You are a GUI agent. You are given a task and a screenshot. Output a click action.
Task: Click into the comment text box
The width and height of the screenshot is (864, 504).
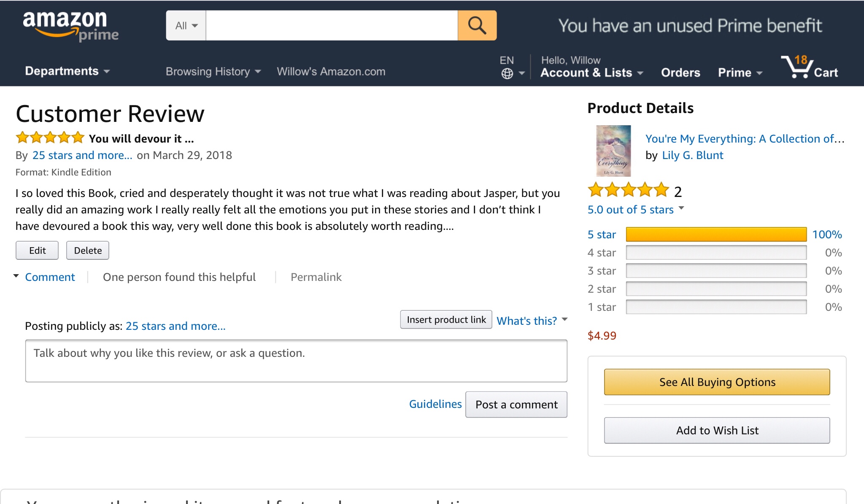coord(296,361)
